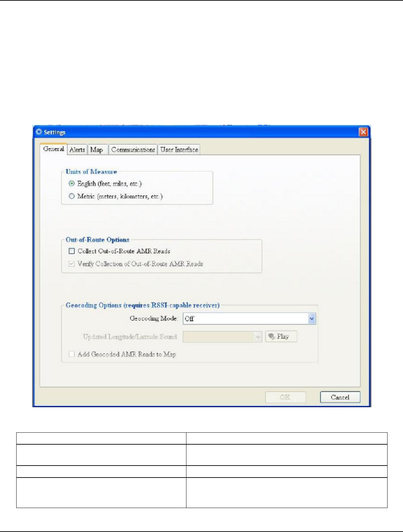Switch to the General tab
Image resolution: width=403 pixels, height=532 pixels.
(x=53, y=149)
